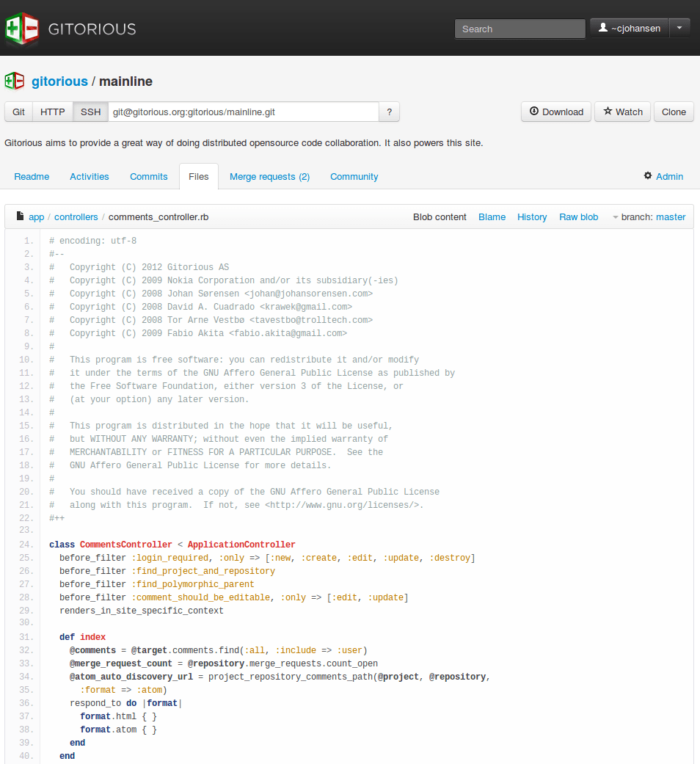Switch to the Commits tab
Screen dimensions: 700x764
(x=148, y=176)
